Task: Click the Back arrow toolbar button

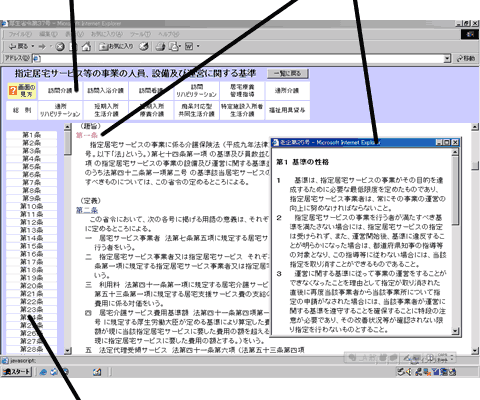Action: [x=18, y=46]
